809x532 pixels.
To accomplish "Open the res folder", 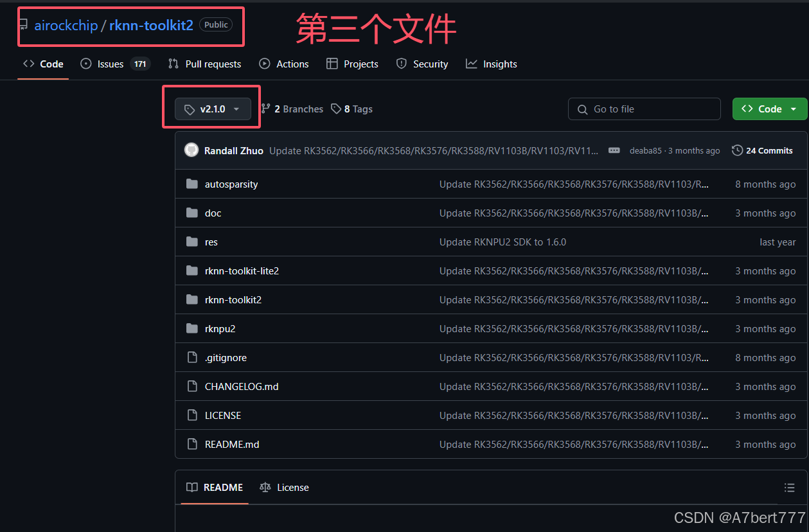I will 211,242.
